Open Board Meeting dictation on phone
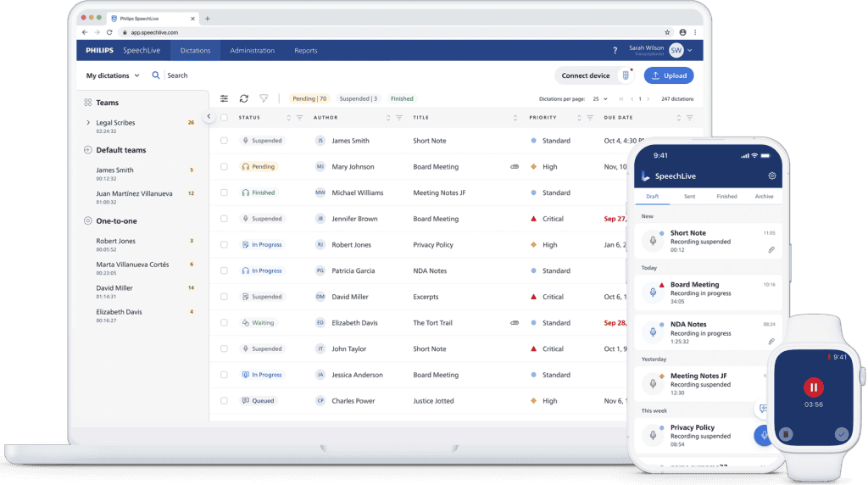The image size is (868, 485). point(708,293)
